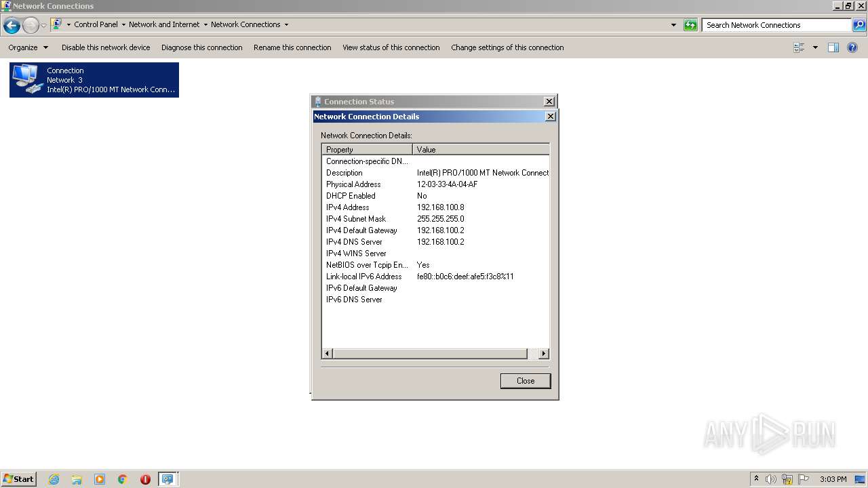
Task: Click the Help question mark icon
Action: pos(852,47)
